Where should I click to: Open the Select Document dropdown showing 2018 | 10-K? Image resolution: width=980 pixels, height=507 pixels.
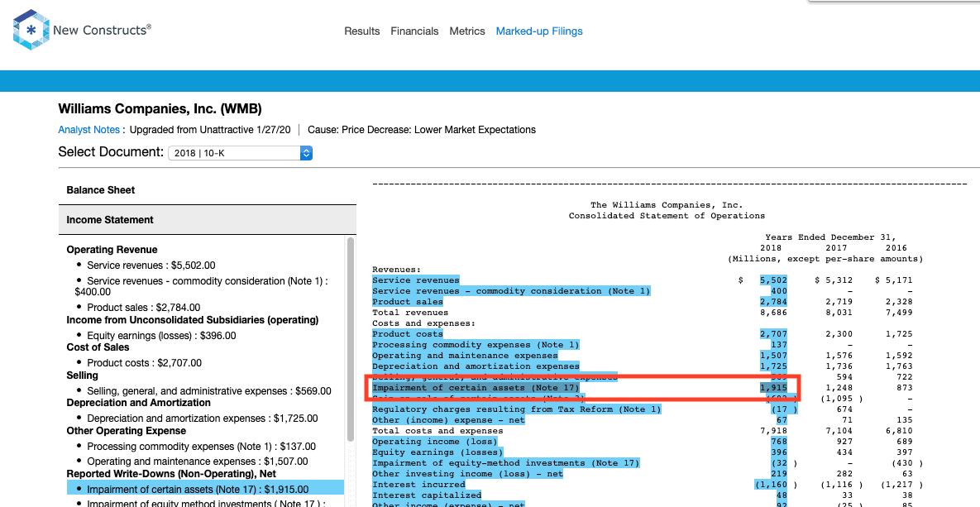tap(240, 152)
